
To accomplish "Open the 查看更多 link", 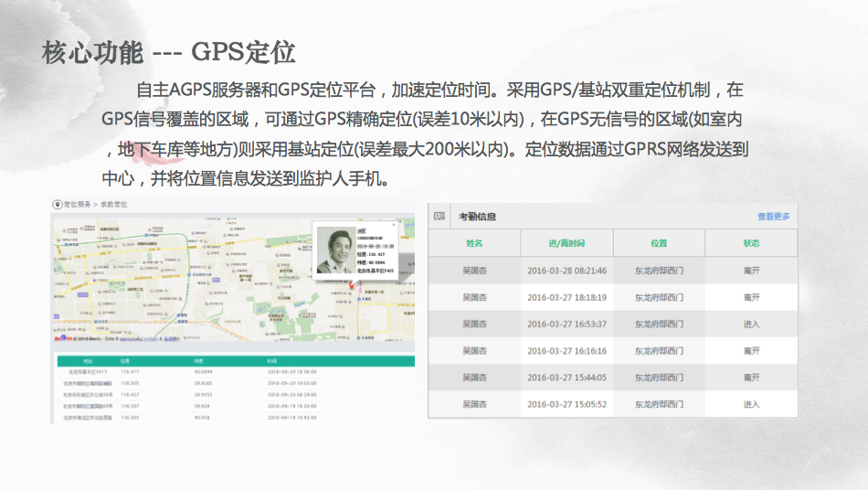I will pyautogui.click(x=773, y=217).
